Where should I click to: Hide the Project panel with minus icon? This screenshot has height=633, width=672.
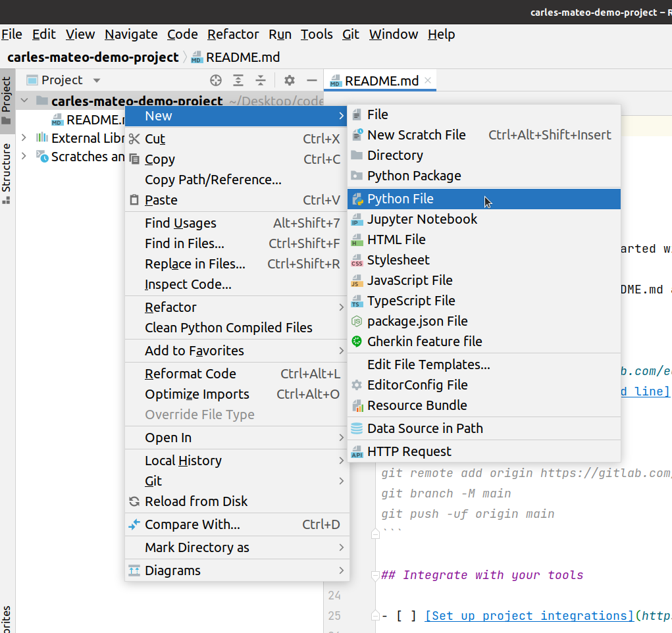312,80
